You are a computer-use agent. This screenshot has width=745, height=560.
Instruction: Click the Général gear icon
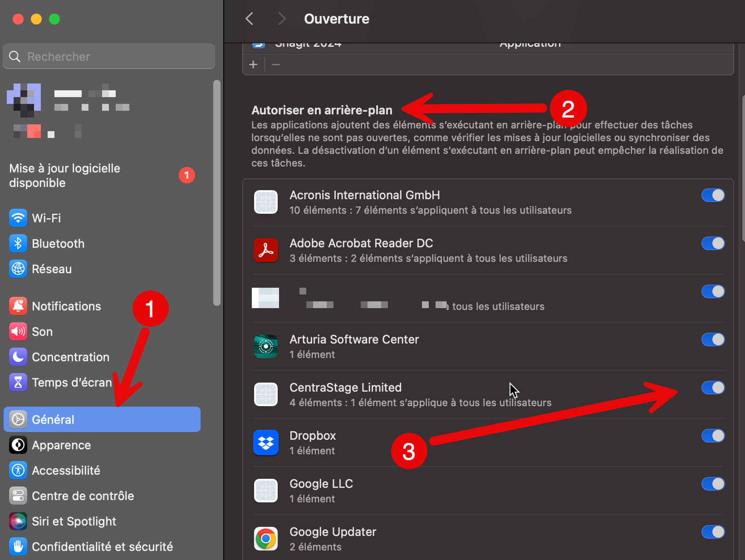pos(18,420)
